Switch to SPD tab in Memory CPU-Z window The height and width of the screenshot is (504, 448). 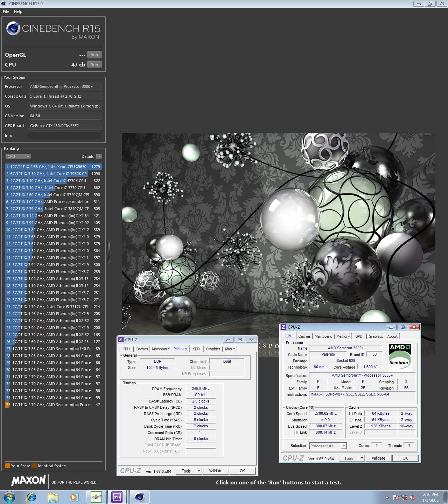(x=196, y=349)
